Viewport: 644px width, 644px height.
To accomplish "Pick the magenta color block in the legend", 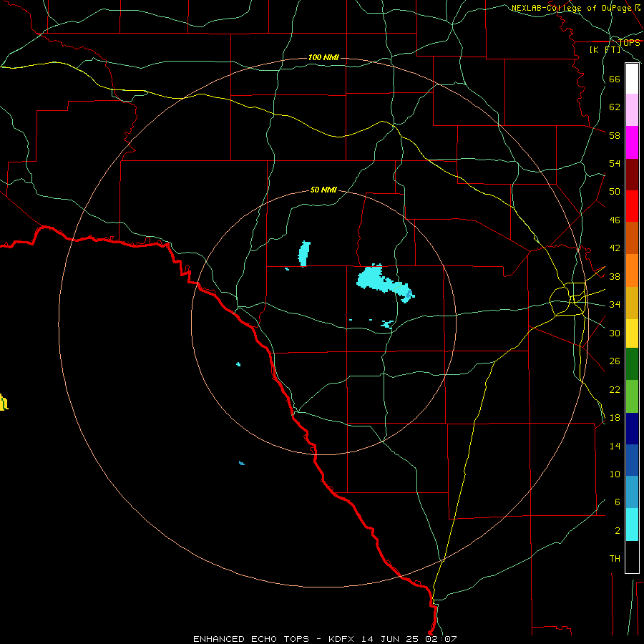I will [632, 142].
